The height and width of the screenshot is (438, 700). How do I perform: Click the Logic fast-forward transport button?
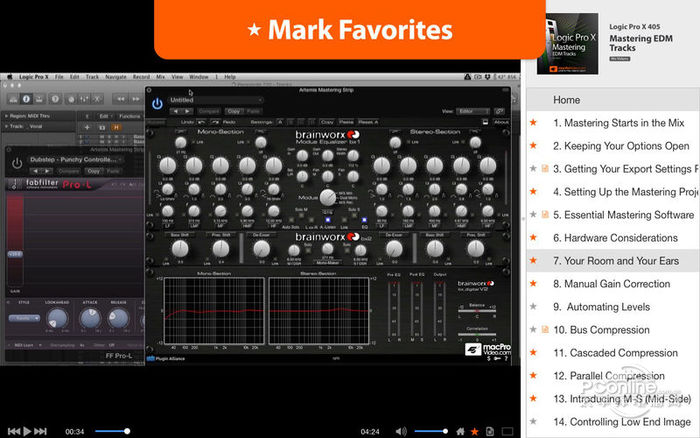click(x=135, y=99)
